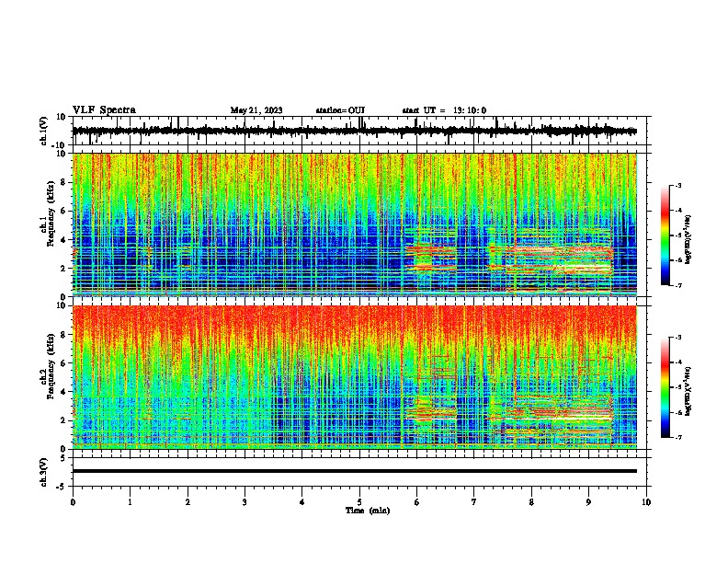Click time axis tick label "7"

click(474, 502)
